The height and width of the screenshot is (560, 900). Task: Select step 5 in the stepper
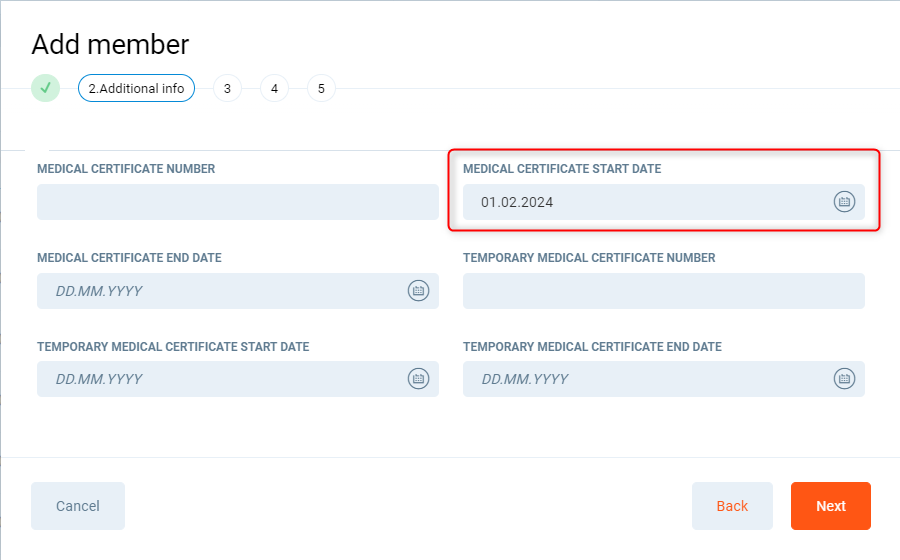coord(321,88)
